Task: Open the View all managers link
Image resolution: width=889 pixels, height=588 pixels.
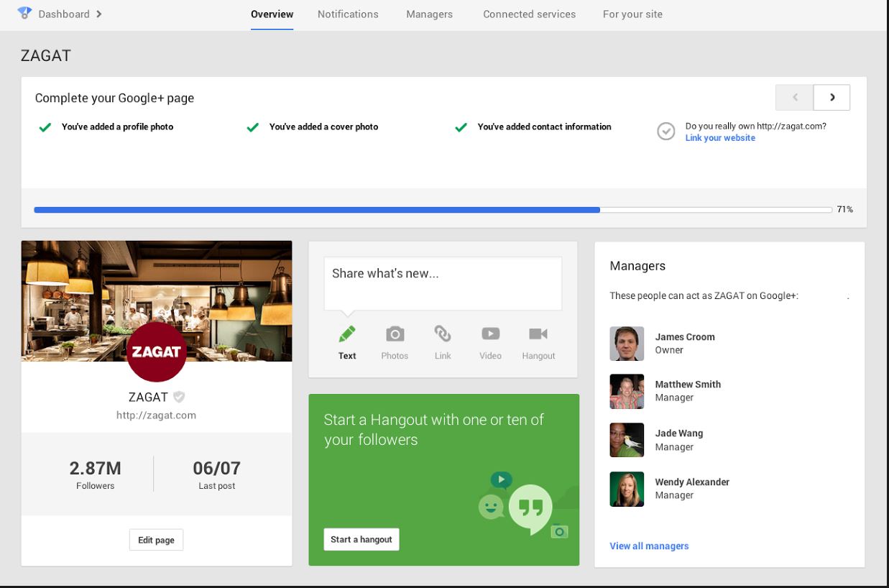Action: click(649, 546)
